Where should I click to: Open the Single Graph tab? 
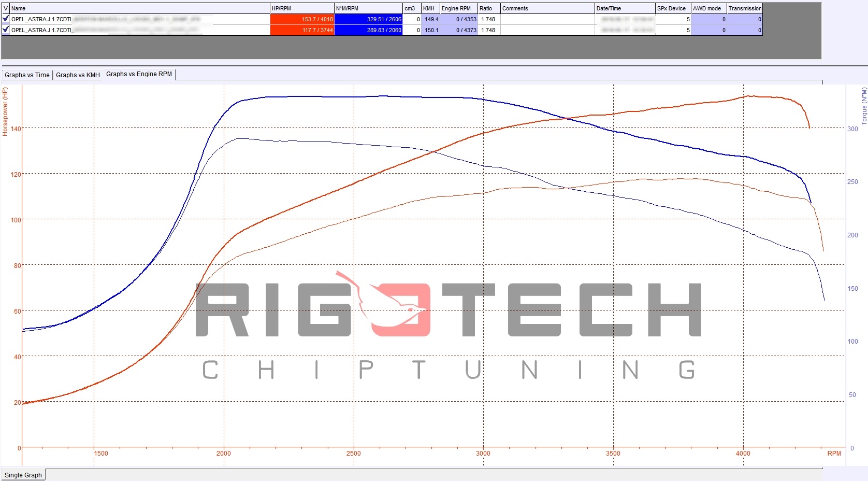coord(23,475)
